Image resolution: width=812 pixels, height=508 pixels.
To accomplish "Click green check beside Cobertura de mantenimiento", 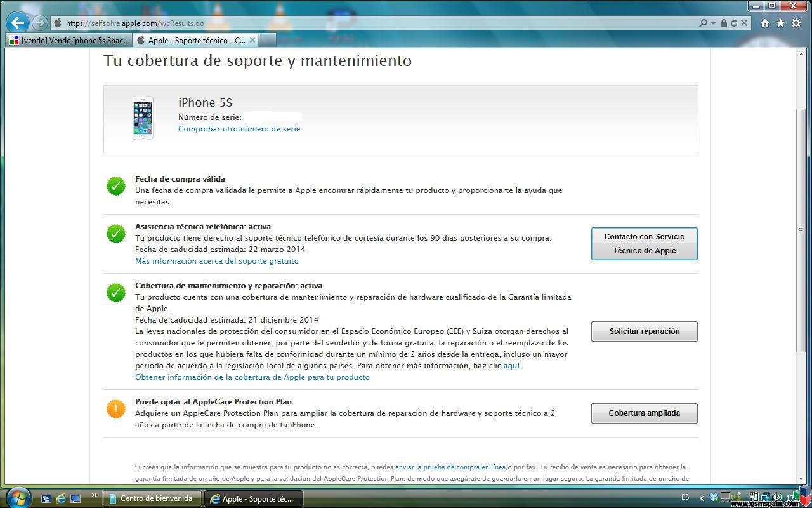I will click(116, 293).
